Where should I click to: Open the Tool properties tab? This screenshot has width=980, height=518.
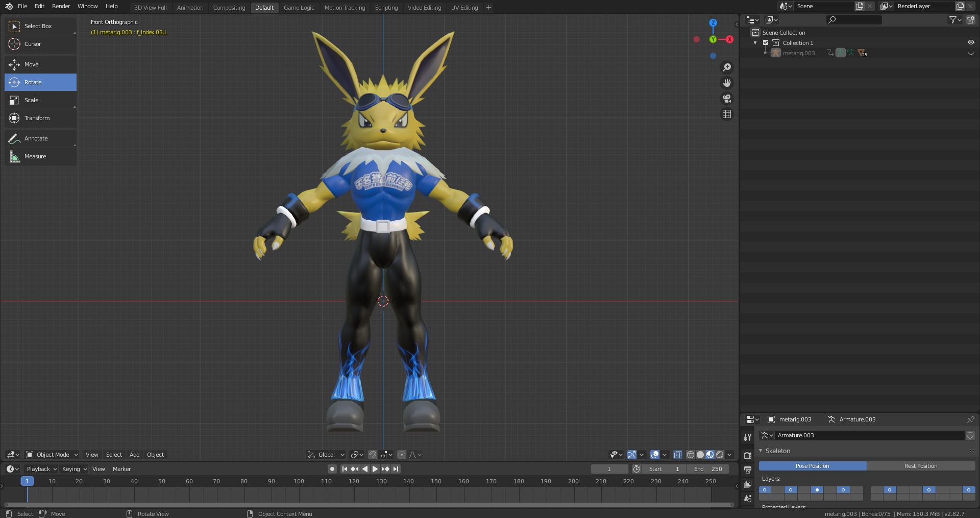coord(748,437)
